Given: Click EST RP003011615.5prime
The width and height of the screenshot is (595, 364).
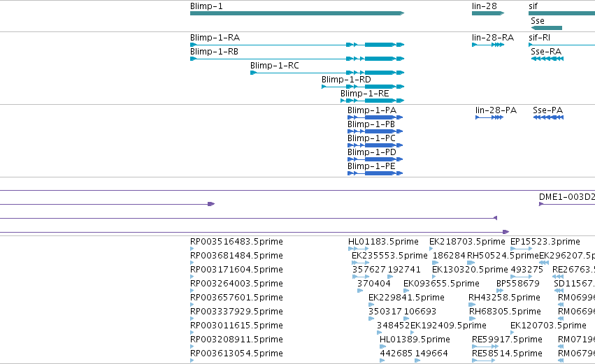Looking at the screenshot, I should [236, 326].
